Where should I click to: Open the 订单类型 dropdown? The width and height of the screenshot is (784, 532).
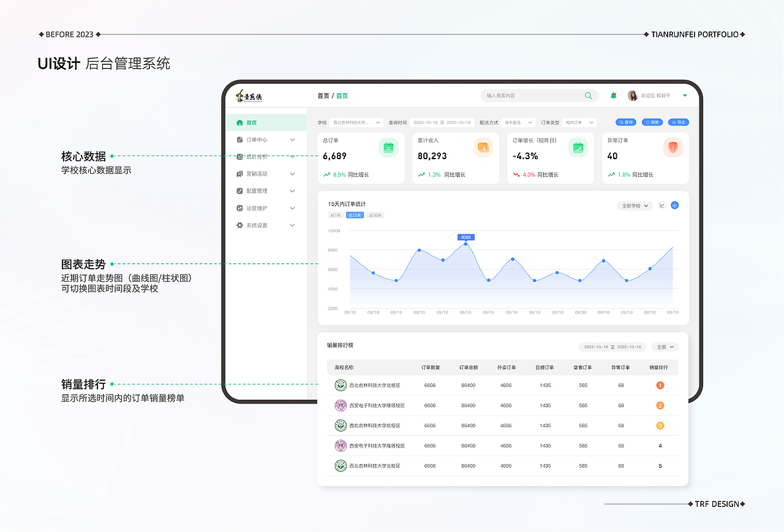tap(579, 122)
